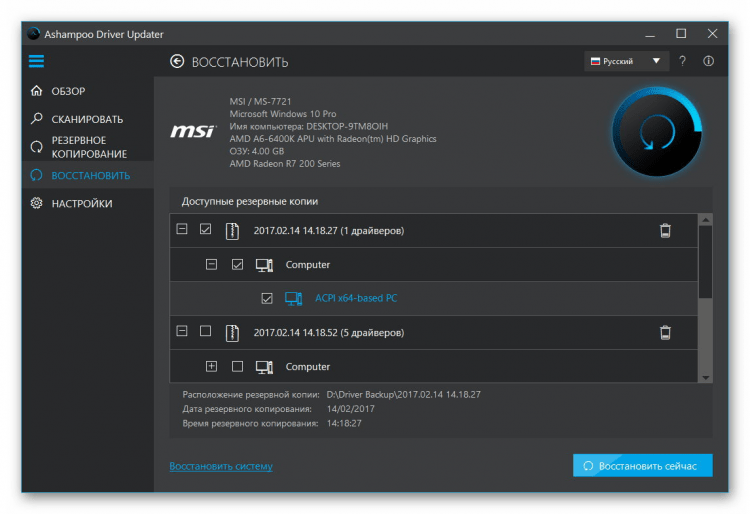Click the hamburger menu icon
The image size is (750, 514).
pos(37,62)
